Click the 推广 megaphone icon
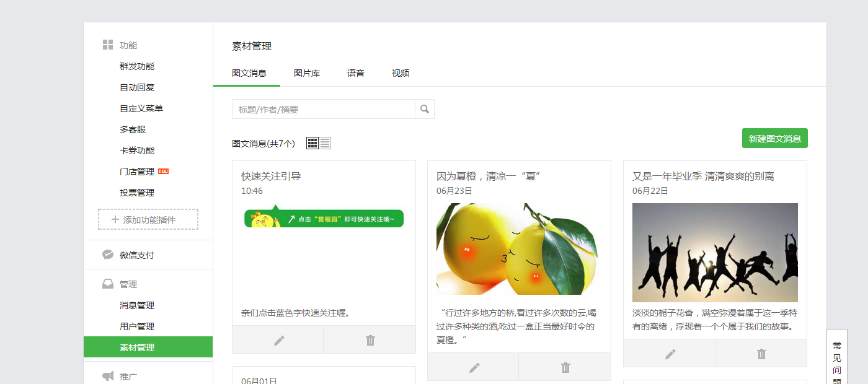Viewport: 868px width, 384px height. (108, 376)
